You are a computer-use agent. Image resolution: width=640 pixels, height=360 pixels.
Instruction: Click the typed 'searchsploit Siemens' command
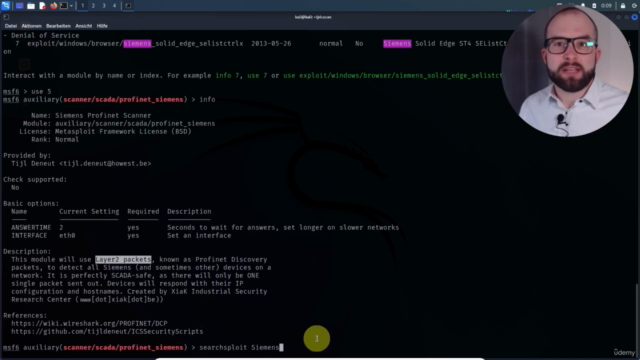(x=239, y=347)
